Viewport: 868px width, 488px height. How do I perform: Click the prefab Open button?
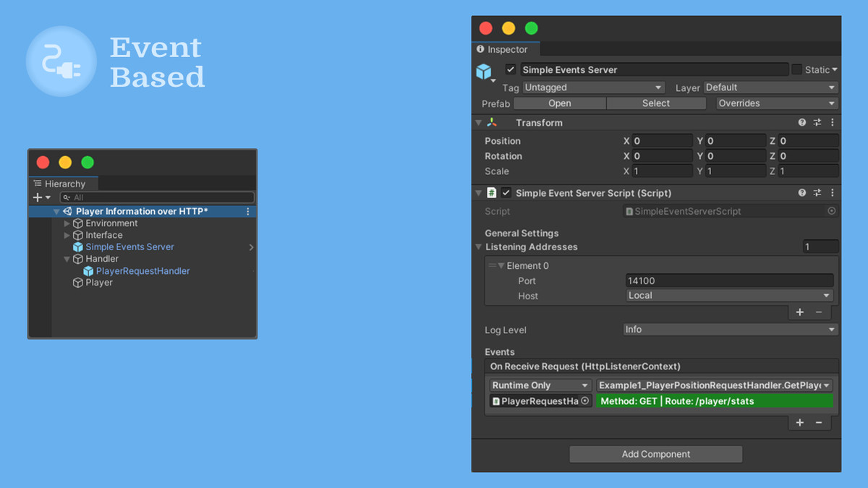tap(559, 103)
